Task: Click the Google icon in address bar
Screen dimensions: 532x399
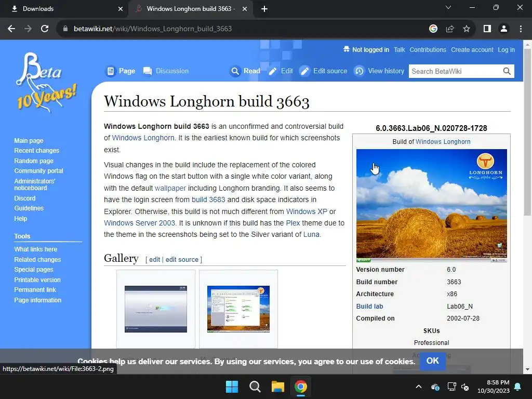Action: [433, 29]
